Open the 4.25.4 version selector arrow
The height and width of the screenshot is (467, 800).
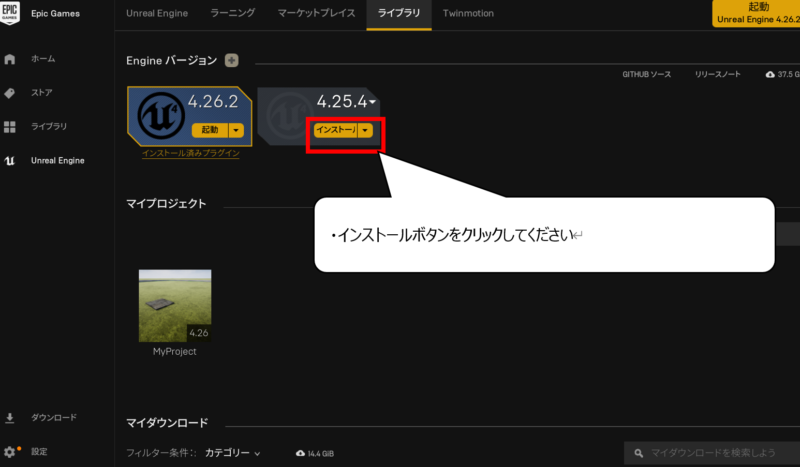point(373,102)
